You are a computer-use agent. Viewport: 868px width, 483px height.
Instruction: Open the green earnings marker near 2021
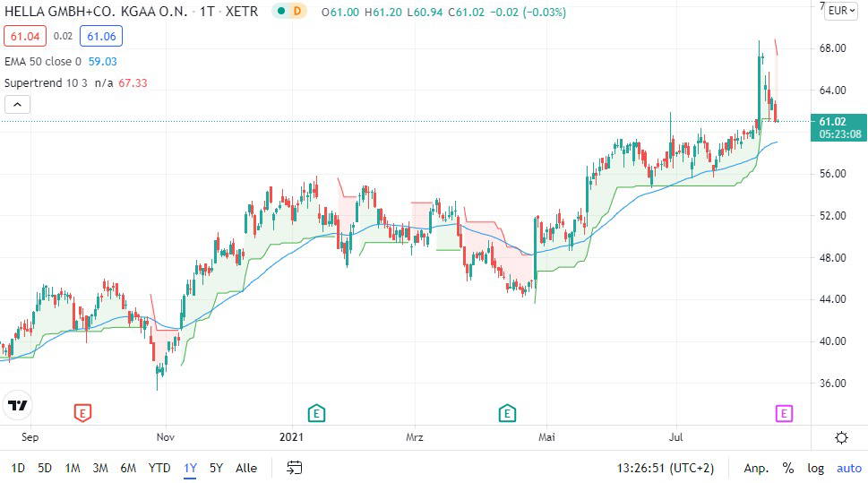pos(316,412)
